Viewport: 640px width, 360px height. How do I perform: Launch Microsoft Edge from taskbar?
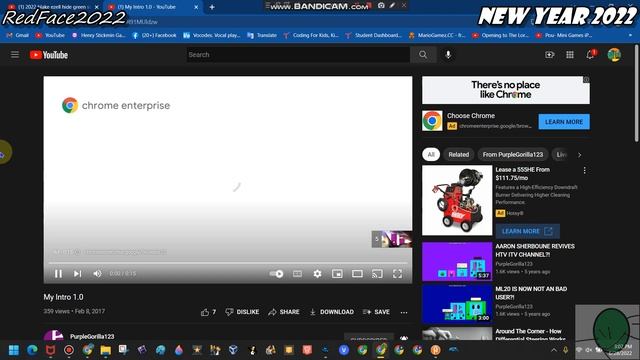32,350
